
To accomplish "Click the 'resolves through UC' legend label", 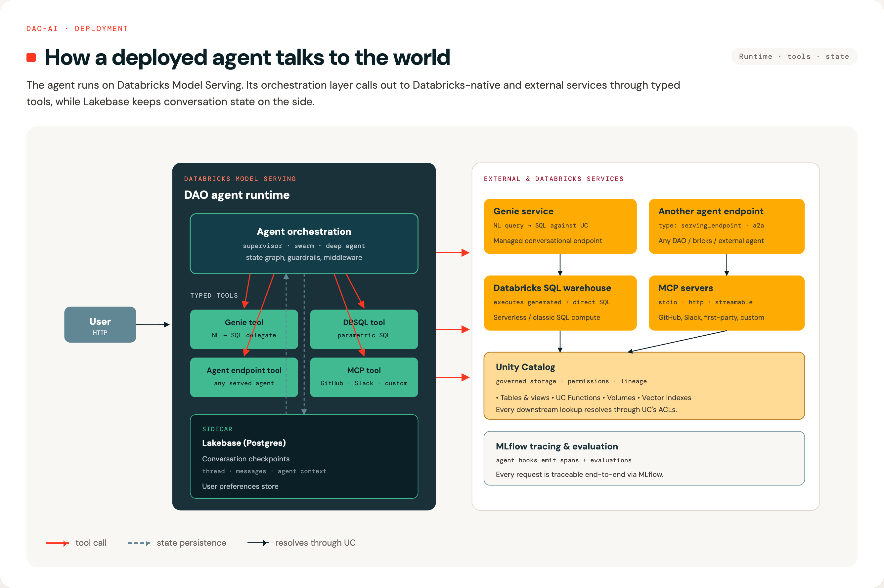I will pyautogui.click(x=315, y=543).
